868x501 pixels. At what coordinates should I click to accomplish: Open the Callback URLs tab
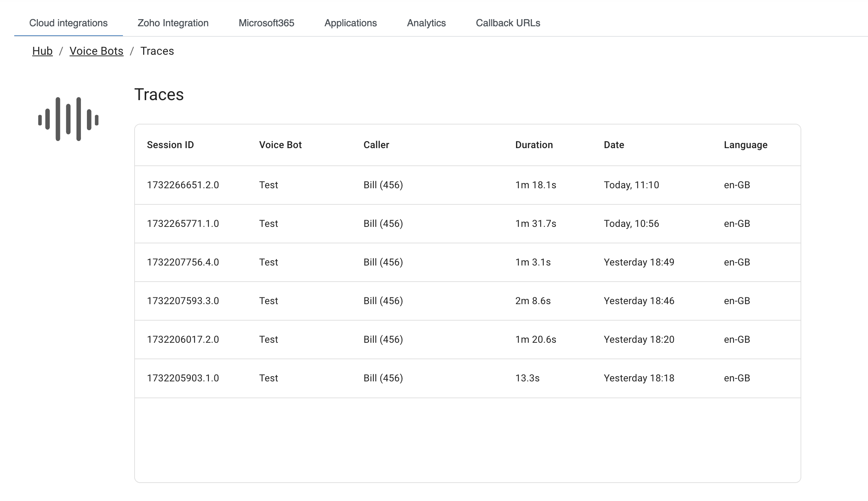508,23
